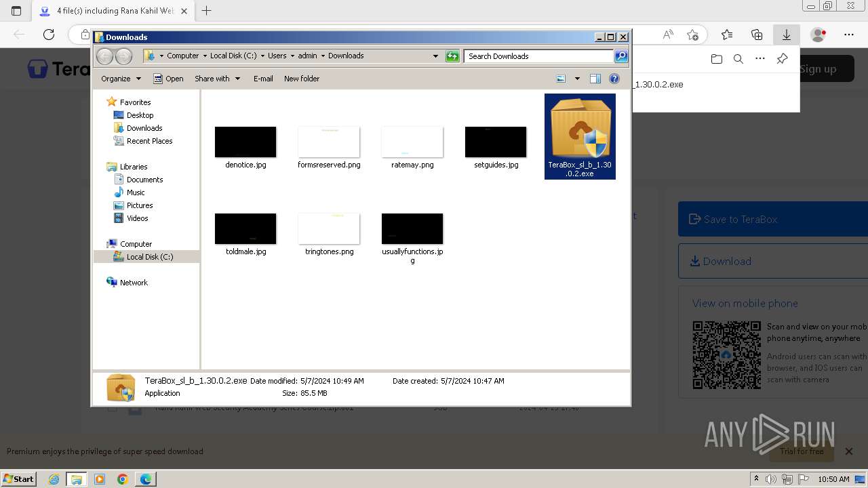Viewport: 868px width, 488px height.
Task: Open the Windows Start menu
Action: 19,479
